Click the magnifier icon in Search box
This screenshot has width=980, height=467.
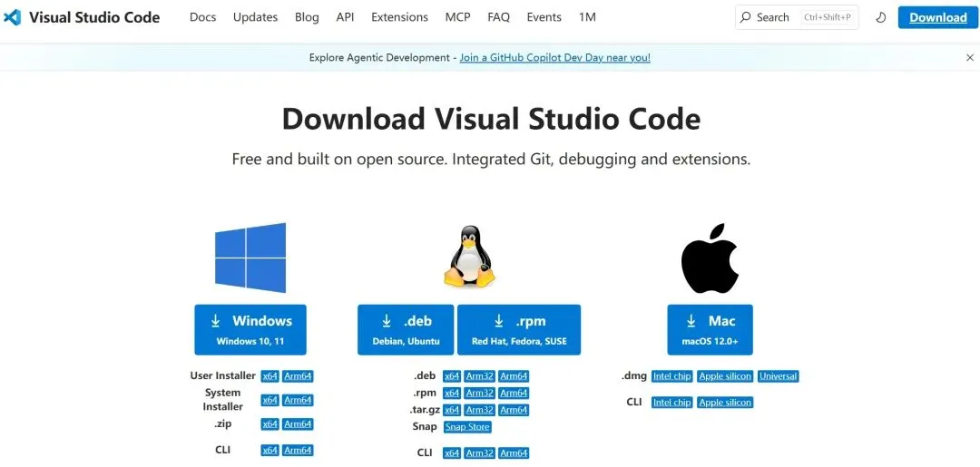[746, 17]
